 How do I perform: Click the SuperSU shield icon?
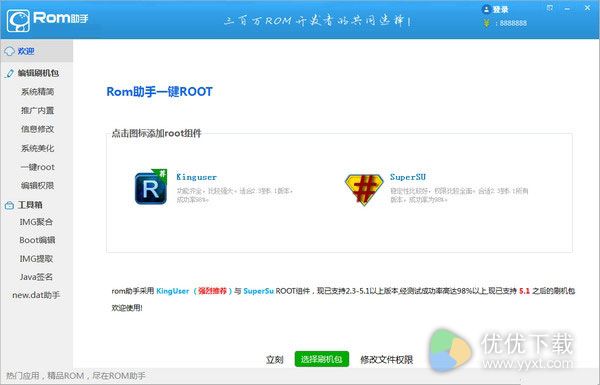point(364,190)
